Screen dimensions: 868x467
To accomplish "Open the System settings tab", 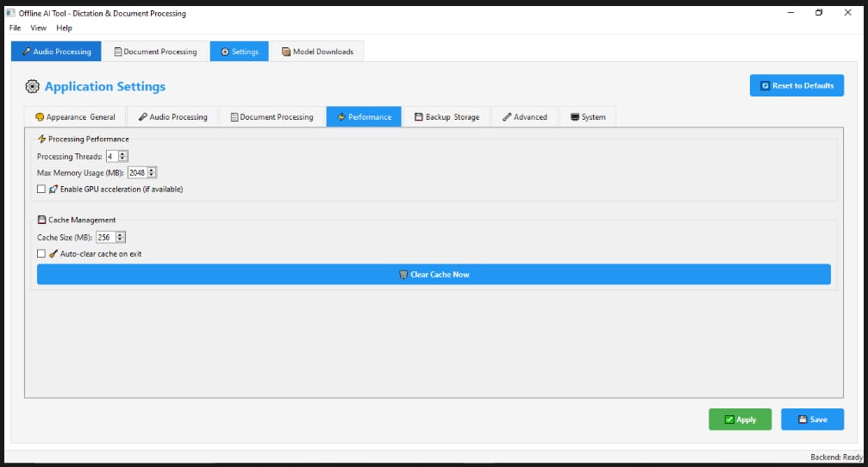I will pos(588,117).
